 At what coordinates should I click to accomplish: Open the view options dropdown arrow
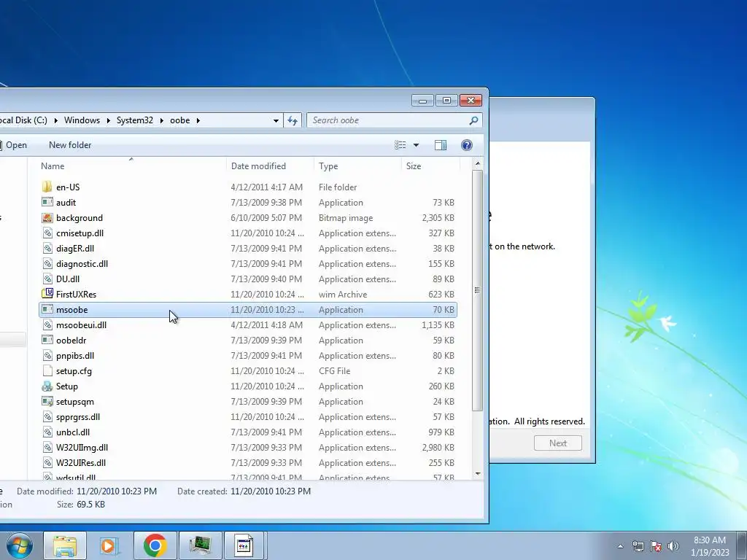coord(416,145)
